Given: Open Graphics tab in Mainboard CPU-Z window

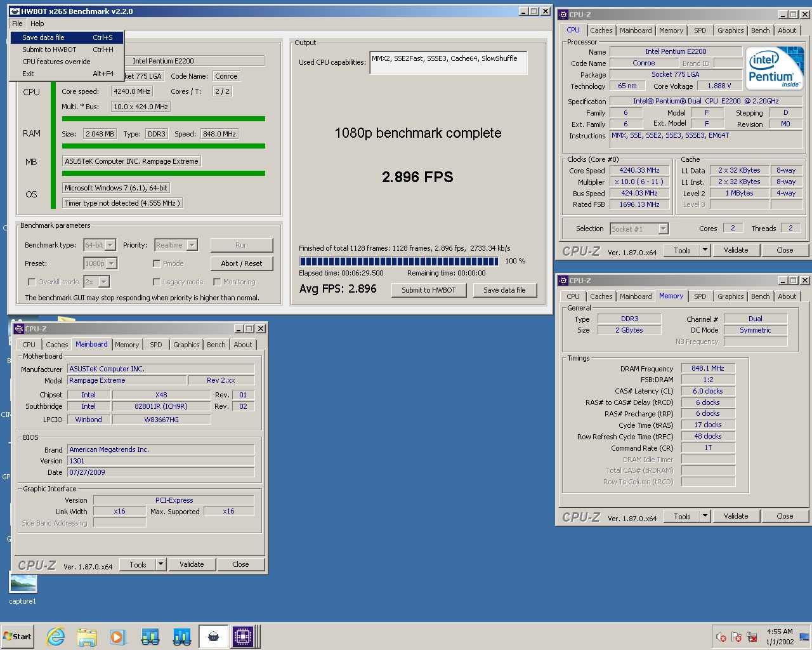Looking at the screenshot, I should [x=186, y=345].
